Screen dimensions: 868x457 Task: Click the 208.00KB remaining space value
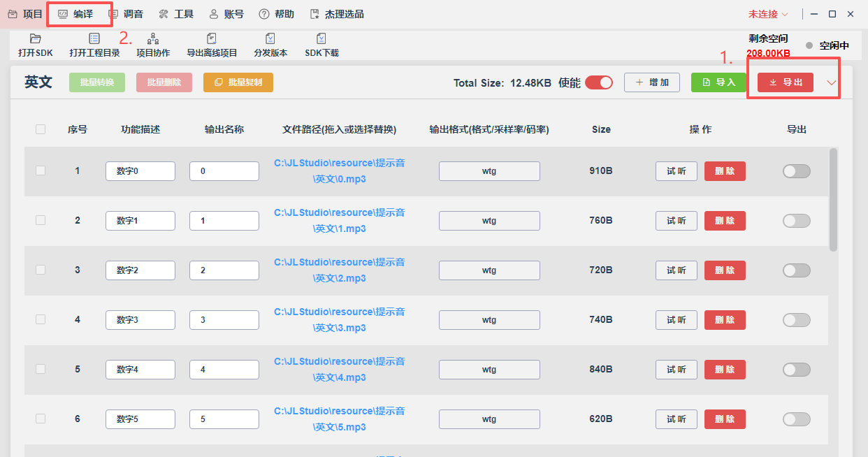point(768,53)
